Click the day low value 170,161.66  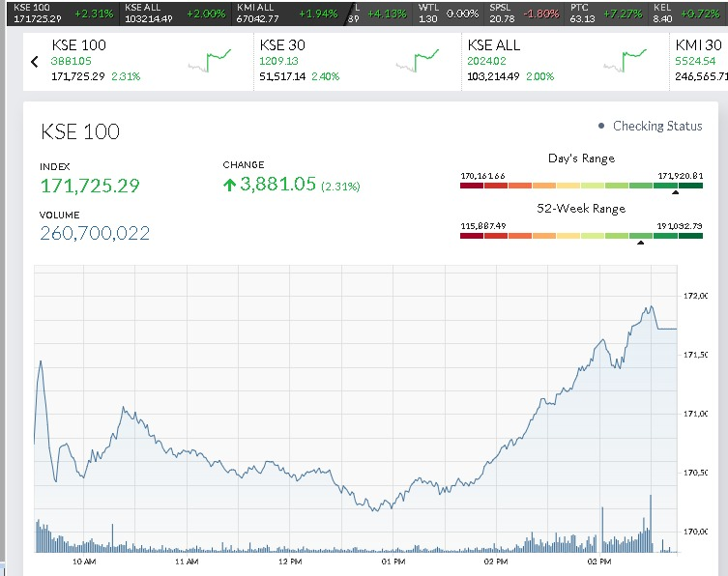pyautogui.click(x=482, y=176)
